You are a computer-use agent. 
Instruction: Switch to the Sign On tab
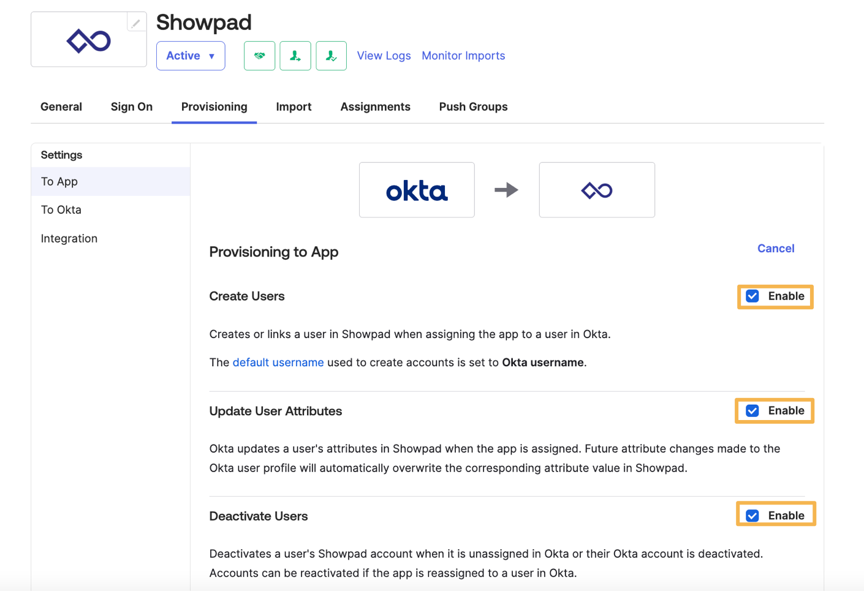tap(132, 107)
